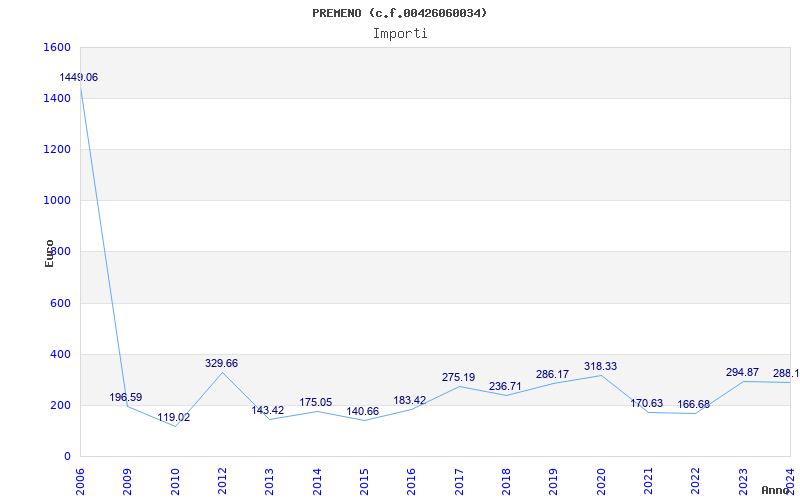Click the data label 236.71
Image resolution: width=800 pixels, height=500 pixels.
point(505,386)
